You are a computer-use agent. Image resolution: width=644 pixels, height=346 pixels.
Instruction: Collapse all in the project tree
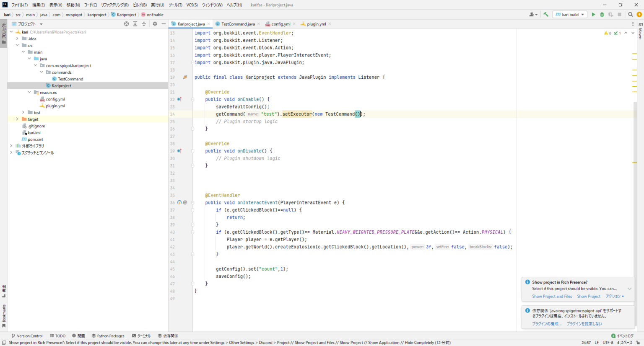click(x=144, y=24)
